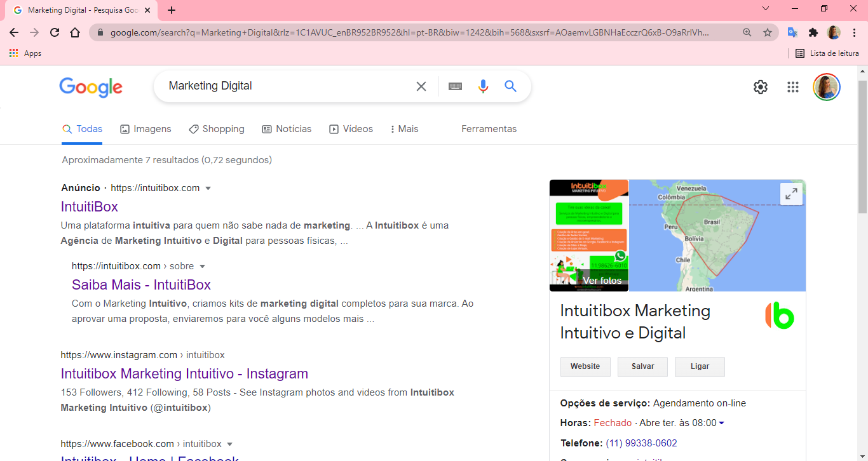Click the phone number (11) 99338-0602
This screenshot has width=868, height=461.
641,443
